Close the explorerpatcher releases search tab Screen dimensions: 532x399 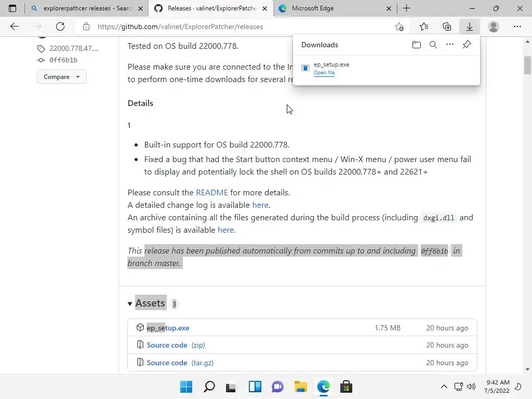click(140, 8)
